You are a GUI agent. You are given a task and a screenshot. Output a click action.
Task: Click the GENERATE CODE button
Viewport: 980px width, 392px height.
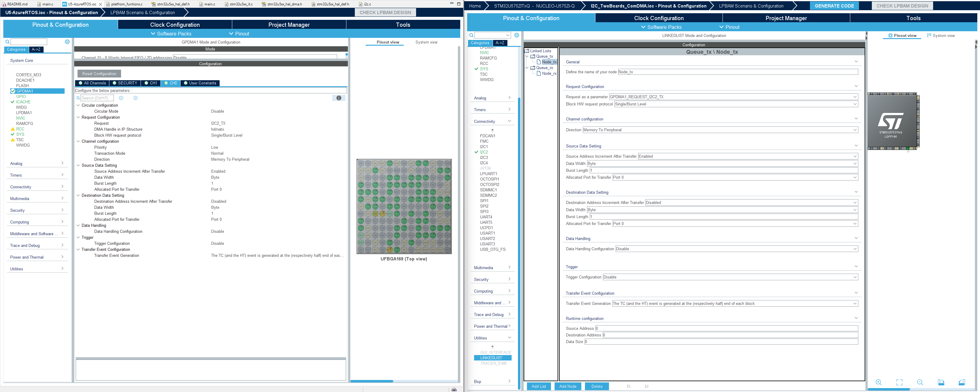pos(834,6)
